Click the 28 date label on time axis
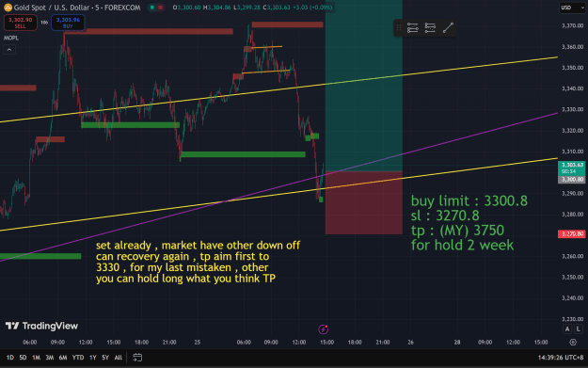The width and height of the screenshot is (588, 368). (457, 342)
